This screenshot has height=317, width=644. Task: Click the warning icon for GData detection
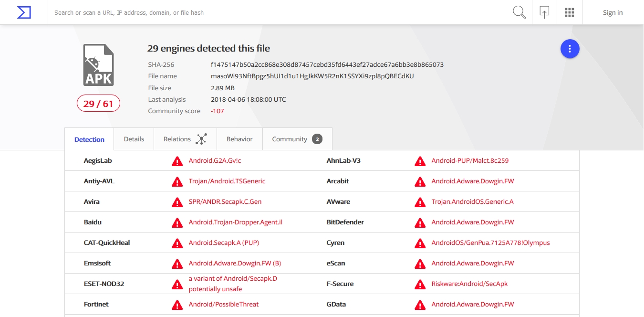pyautogui.click(x=420, y=305)
